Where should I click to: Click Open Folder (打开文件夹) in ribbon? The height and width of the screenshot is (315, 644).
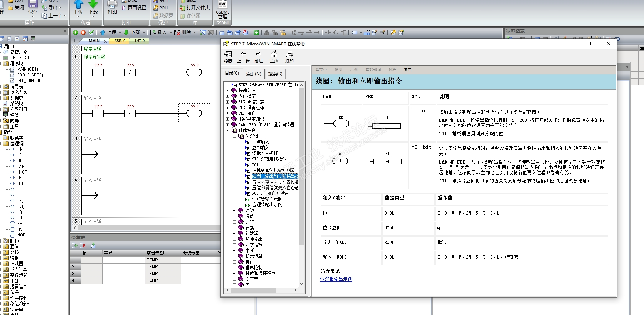pos(195,7)
